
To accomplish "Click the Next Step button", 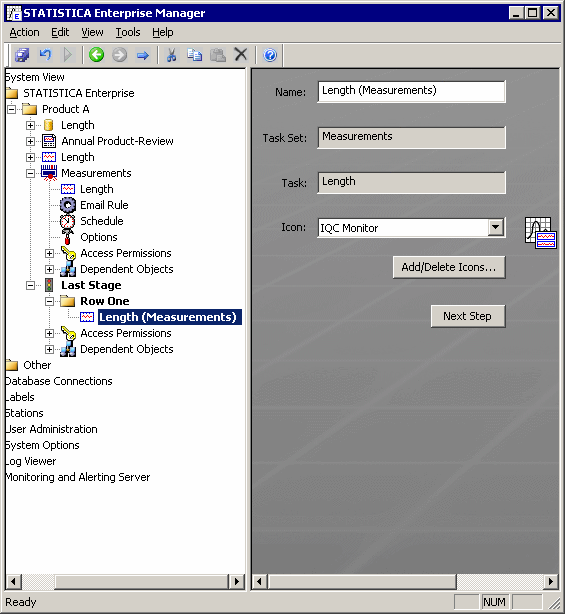I will pos(468,316).
